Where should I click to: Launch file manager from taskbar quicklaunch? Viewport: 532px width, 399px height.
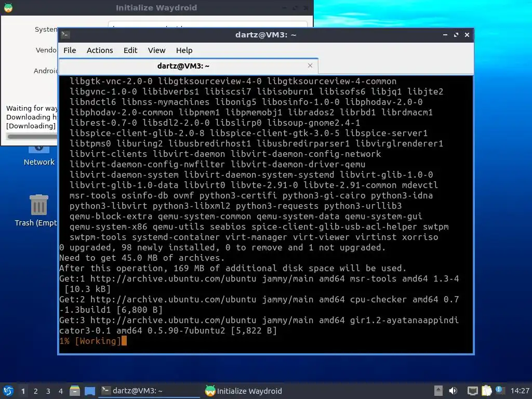coord(75,391)
